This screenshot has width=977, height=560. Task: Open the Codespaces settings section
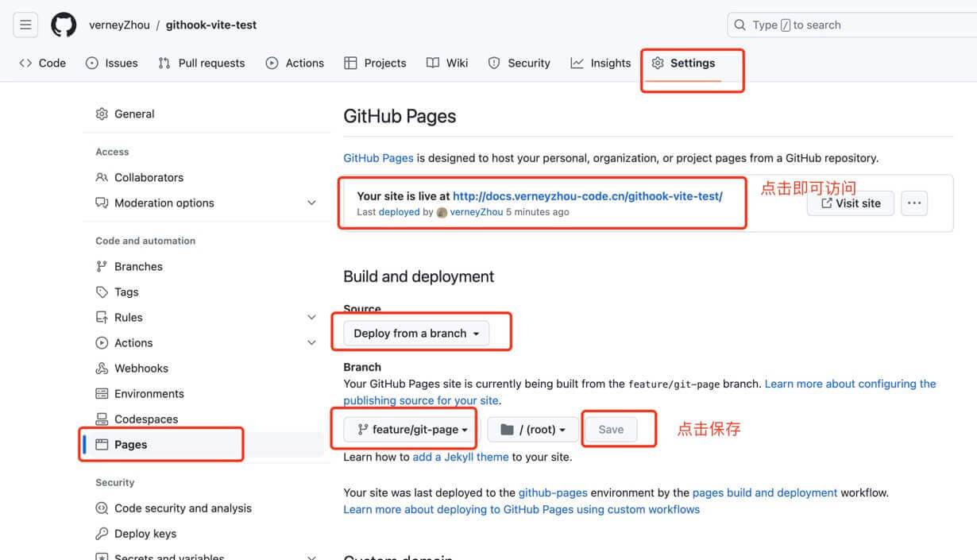(145, 419)
